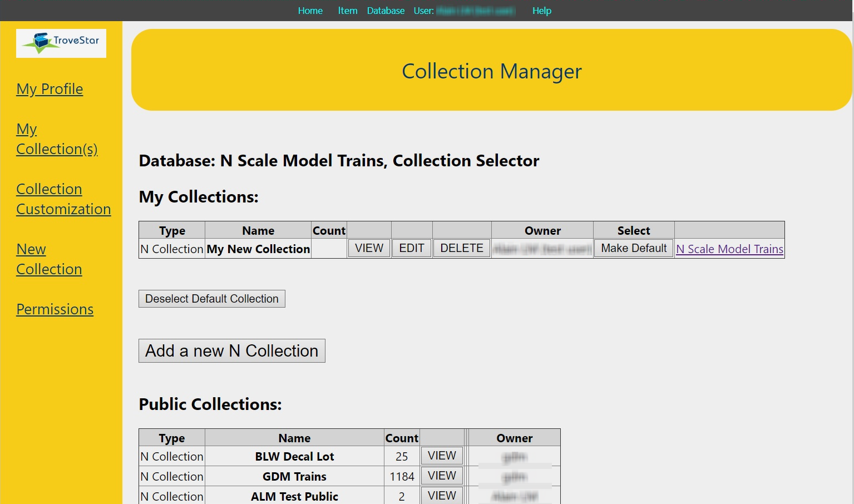Open the Item menu
The image size is (854, 504).
point(348,11)
